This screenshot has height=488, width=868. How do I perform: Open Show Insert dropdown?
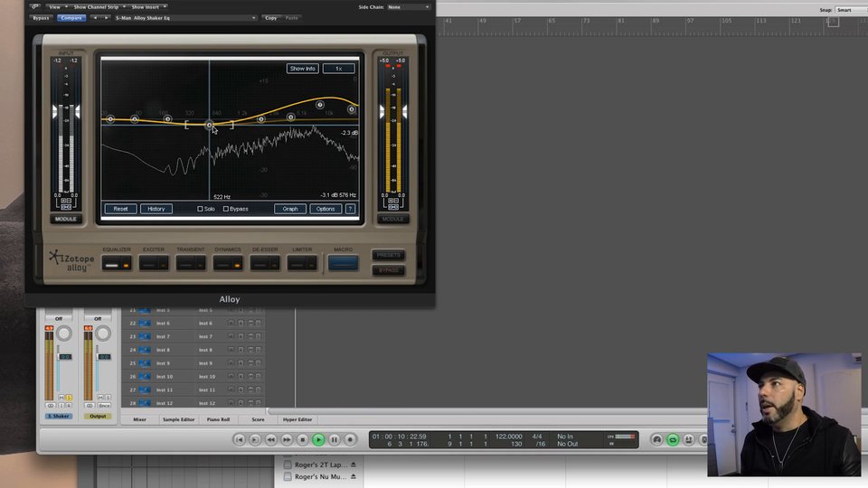click(x=148, y=6)
